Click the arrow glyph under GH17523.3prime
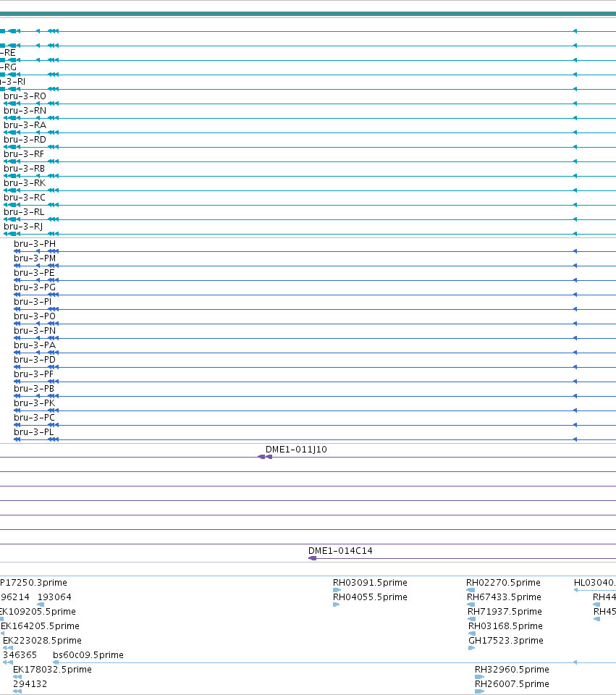 point(471,648)
